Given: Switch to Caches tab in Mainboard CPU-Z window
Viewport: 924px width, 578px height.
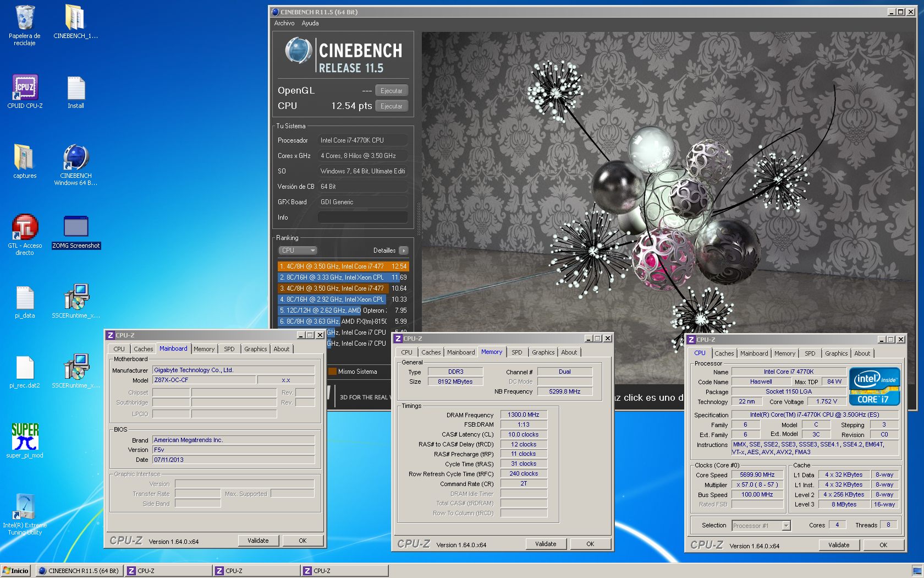Looking at the screenshot, I should point(144,349).
